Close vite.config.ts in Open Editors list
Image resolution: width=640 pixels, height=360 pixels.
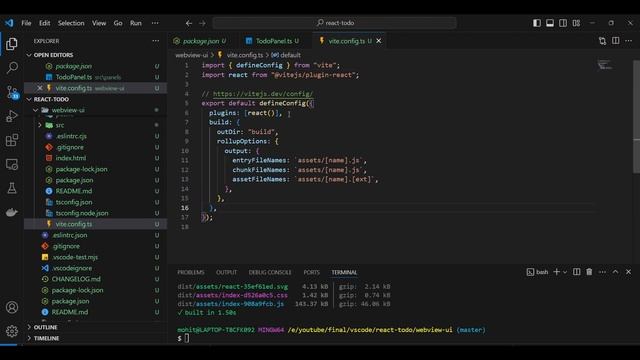point(40,88)
